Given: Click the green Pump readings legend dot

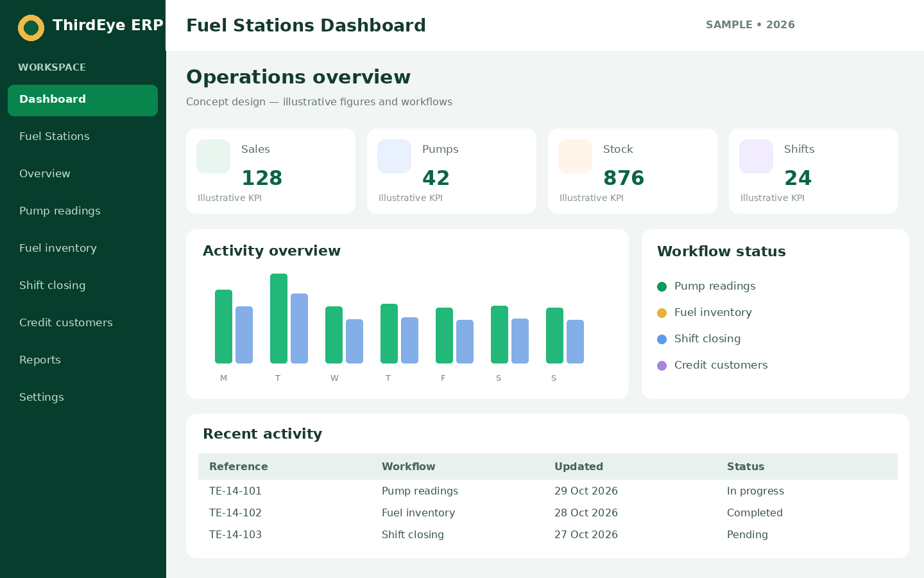Looking at the screenshot, I should (x=662, y=286).
